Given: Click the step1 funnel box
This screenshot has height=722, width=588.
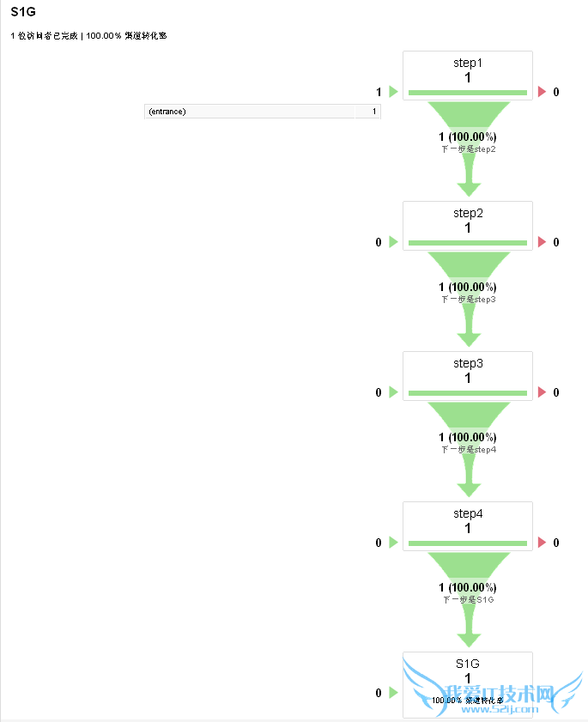Looking at the screenshot, I should coord(468,70).
